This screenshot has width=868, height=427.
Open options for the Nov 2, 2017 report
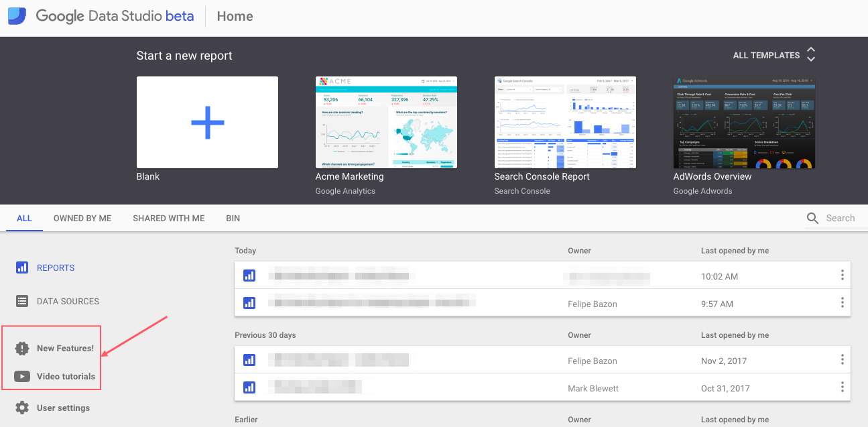[842, 359]
